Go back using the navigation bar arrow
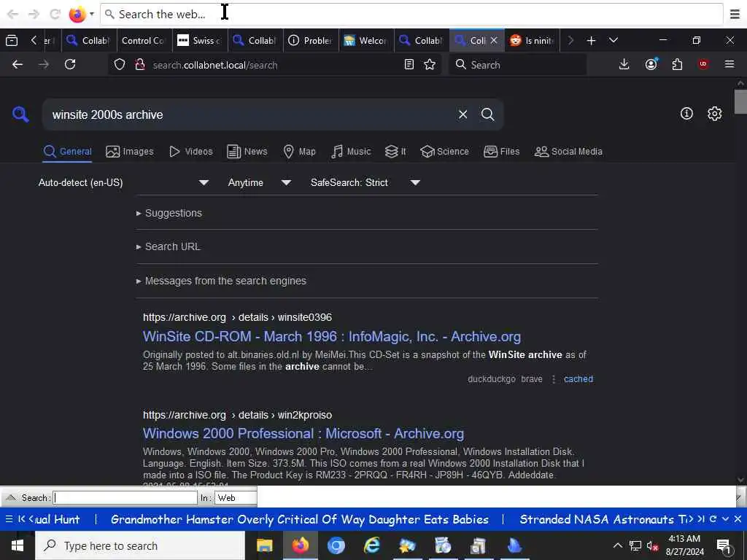 18,64
